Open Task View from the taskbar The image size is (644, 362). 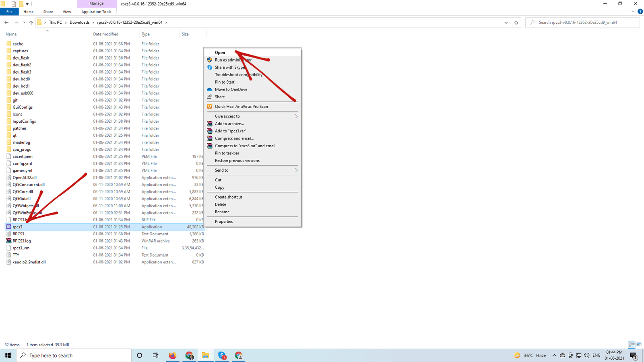tap(155, 355)
